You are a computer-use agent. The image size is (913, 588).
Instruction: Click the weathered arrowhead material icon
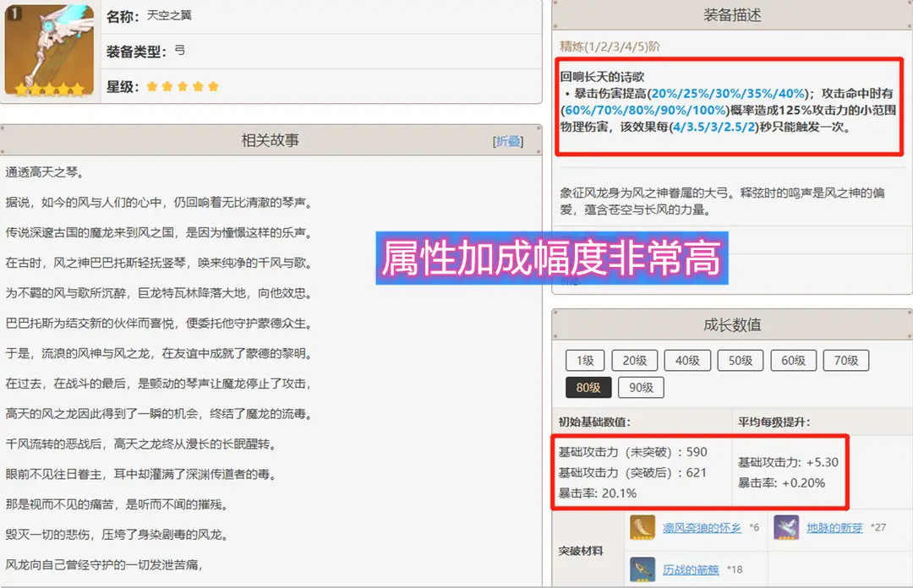pos(642,569)
